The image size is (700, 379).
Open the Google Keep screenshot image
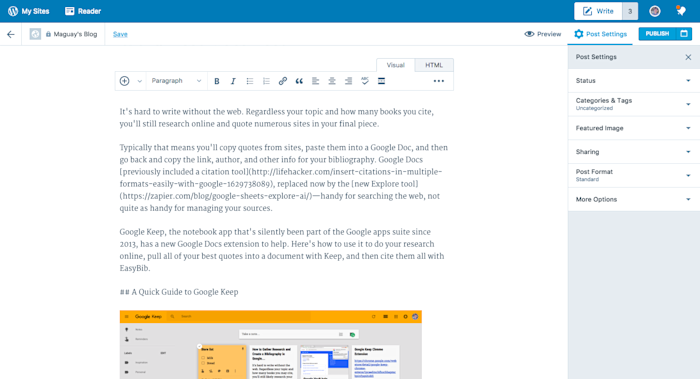pyautogui.click(x=271, y=345)
